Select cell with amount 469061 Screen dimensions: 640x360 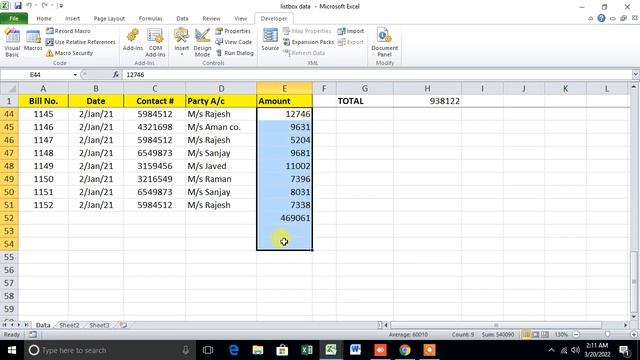(x=284, y=218)
